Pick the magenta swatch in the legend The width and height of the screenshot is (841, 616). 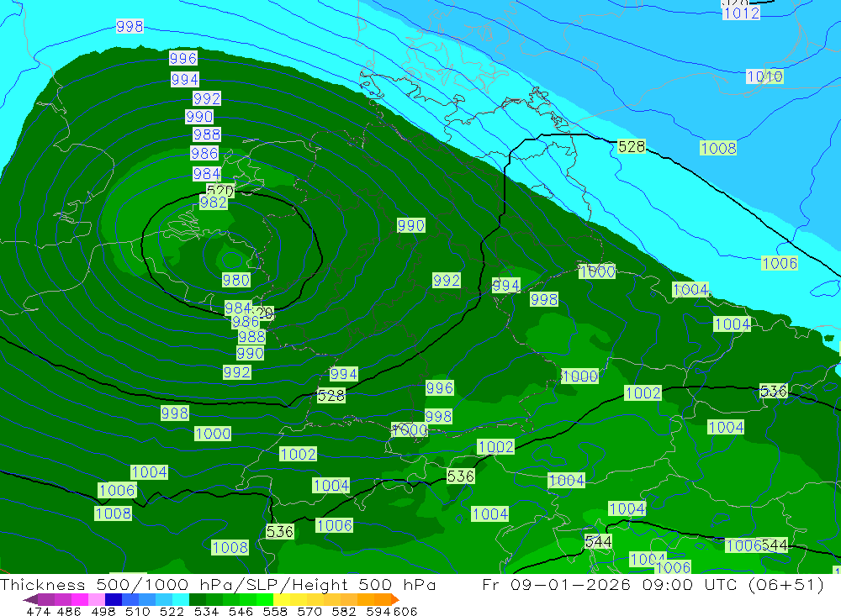point(78,599)
